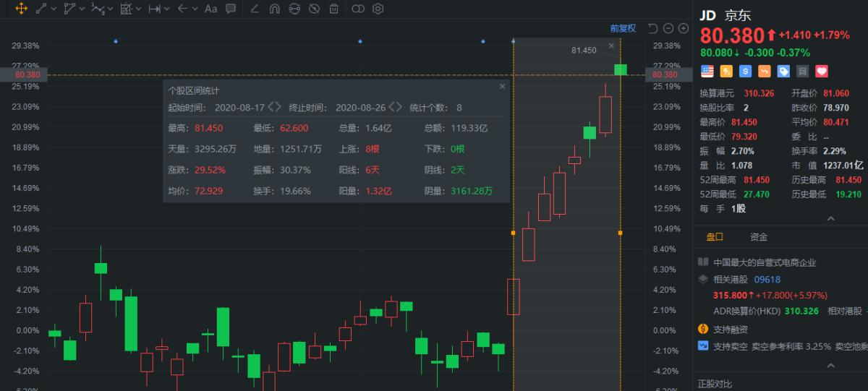Toggle hide drawings crossed-eye icon

tap(314, 9)
